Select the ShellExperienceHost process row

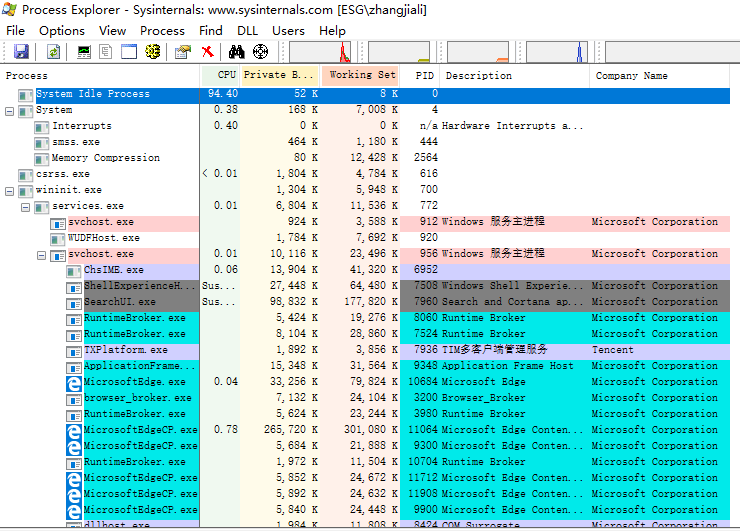[365, 287]
